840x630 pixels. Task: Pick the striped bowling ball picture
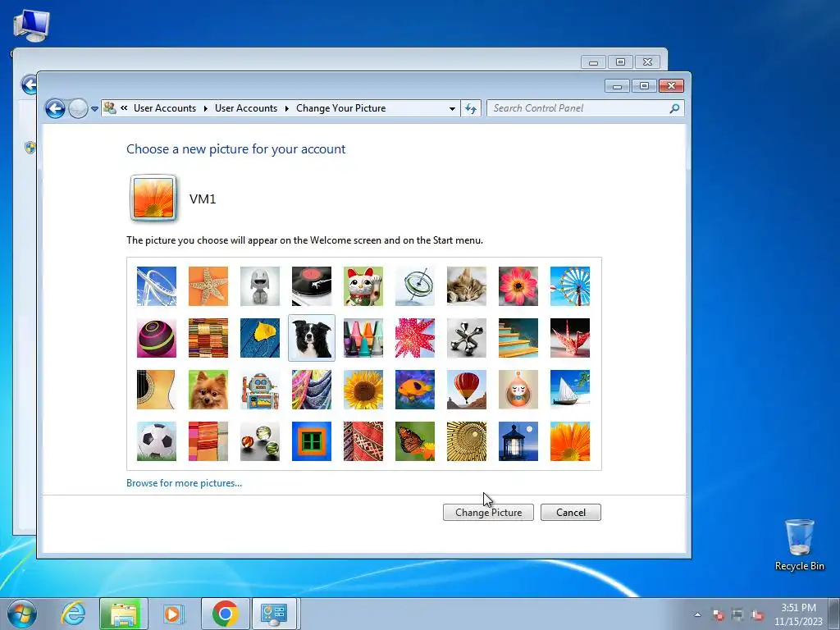157,338
